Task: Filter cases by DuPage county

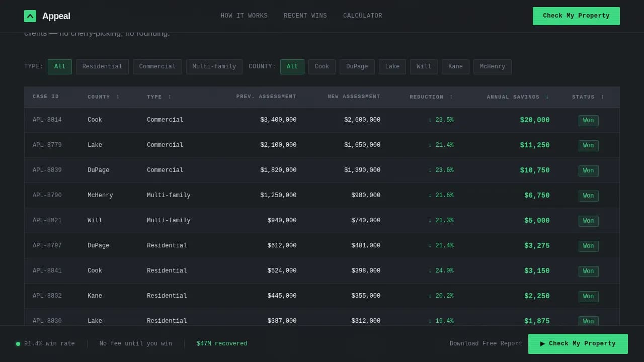Action: pyautogui.click(x=357, y=67)
